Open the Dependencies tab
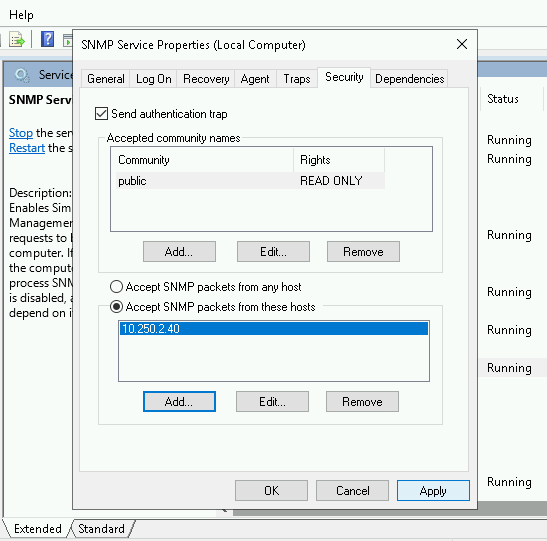This screenshot has width=547, height=541. (x=409, y=79)
